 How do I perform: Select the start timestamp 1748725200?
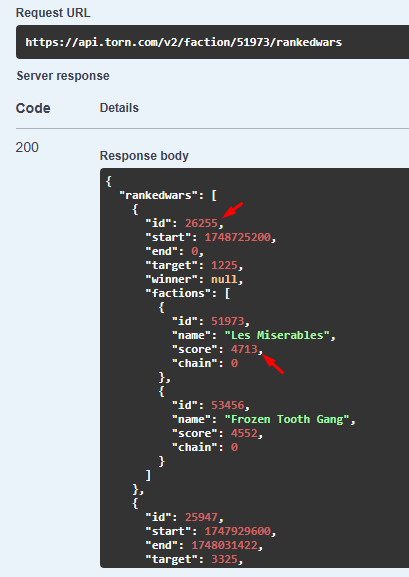click(238, 237)
